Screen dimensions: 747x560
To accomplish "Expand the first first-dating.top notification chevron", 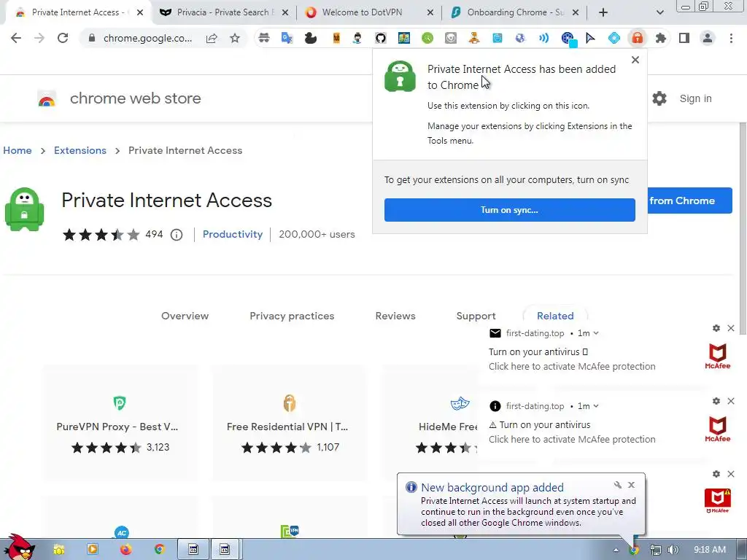I will (x=596, y=333).
